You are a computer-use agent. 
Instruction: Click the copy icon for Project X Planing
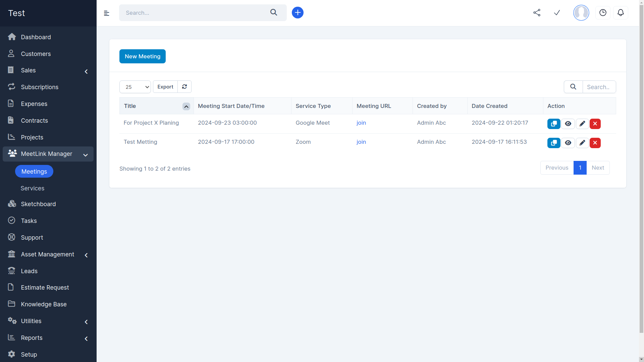pos(553,124)
